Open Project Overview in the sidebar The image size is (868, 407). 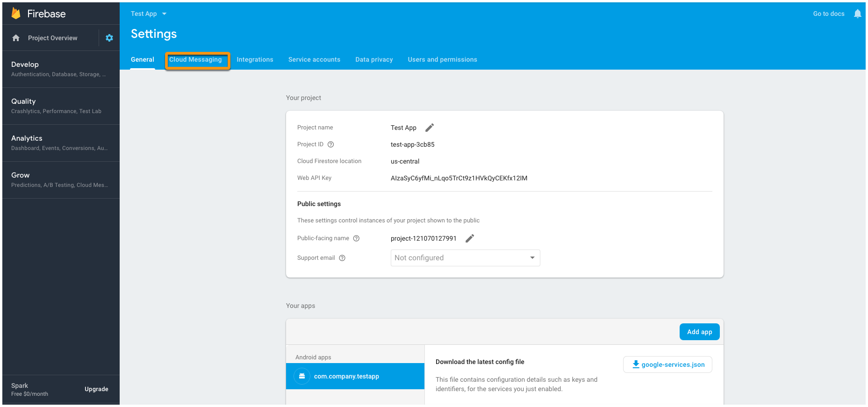click(52, 38)
